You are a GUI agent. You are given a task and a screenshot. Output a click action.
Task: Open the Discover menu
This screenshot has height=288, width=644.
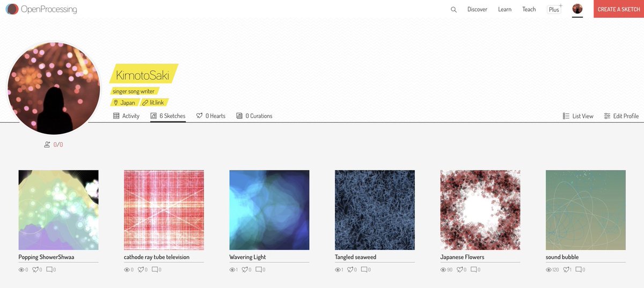pyautogui.click(x=477, y=9)
